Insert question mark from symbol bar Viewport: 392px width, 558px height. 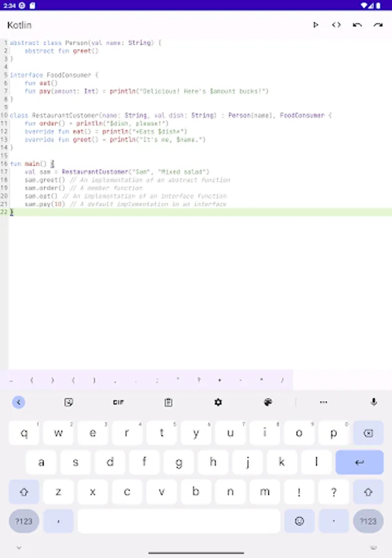[x=199, y=380]
